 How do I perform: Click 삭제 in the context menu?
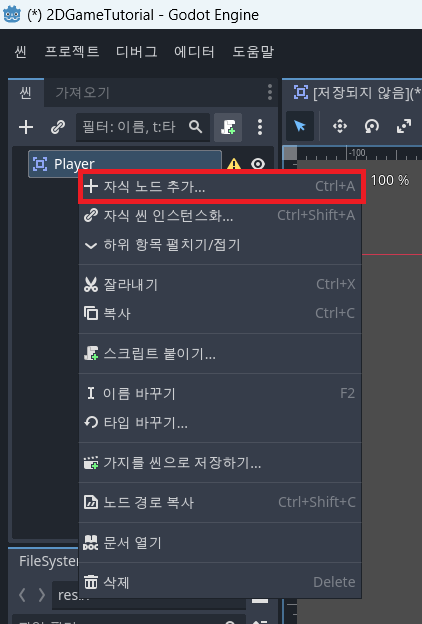coord(220,582)
